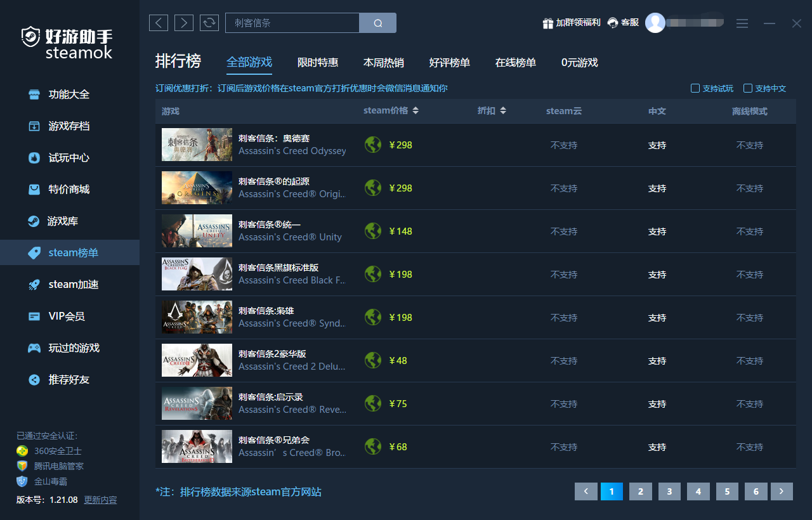Open the 加群领福利 gift icon
This screenshot has height=520, width=812.
548,23
